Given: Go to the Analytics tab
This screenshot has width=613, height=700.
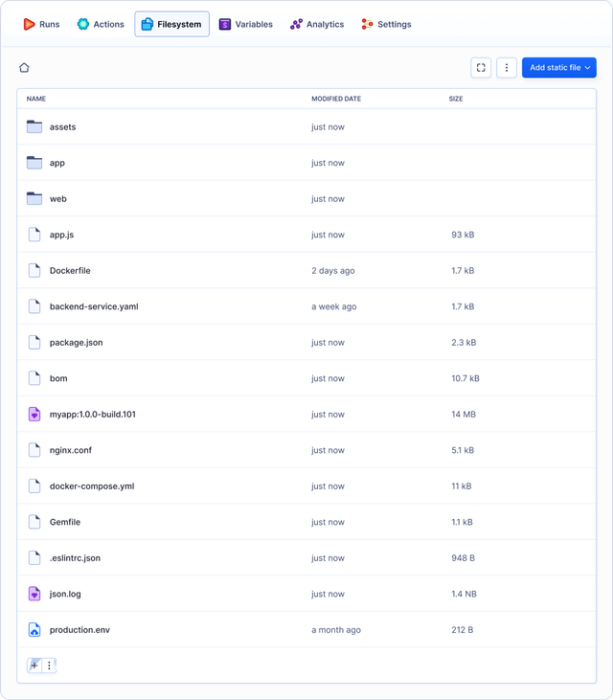Looking at the screenshot, I should (x=317, y=24).
